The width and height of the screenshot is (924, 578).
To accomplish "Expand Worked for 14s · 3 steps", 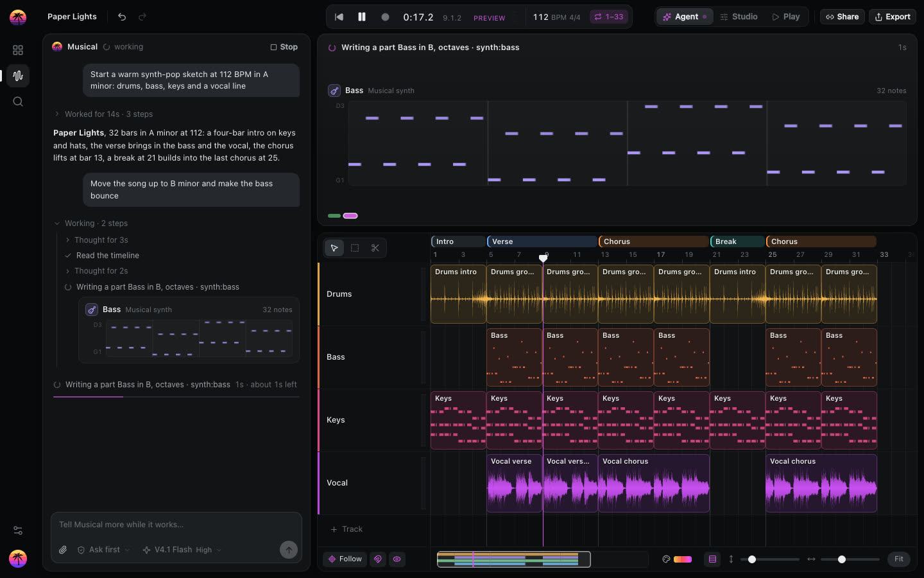I will (x=103, y=114).
